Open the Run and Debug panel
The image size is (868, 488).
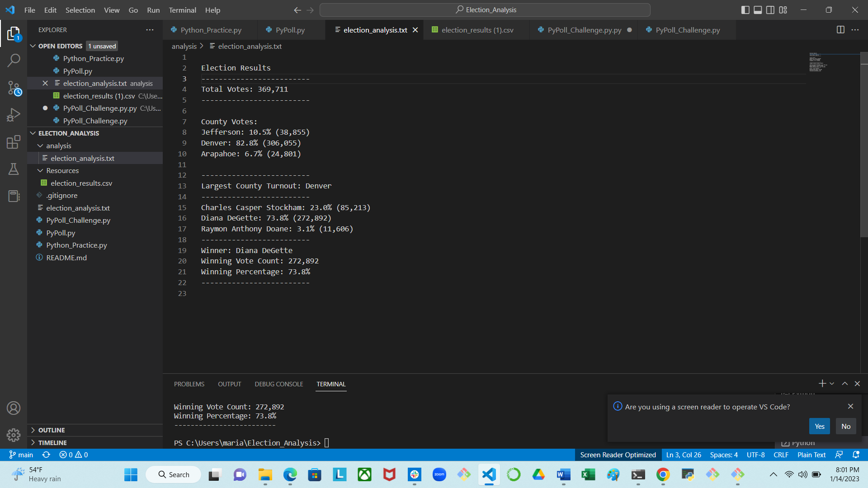14,114
